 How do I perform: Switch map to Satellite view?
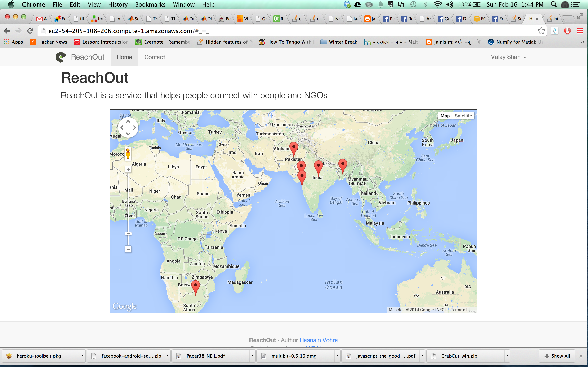pyautogui.click(x=463, y=116)
